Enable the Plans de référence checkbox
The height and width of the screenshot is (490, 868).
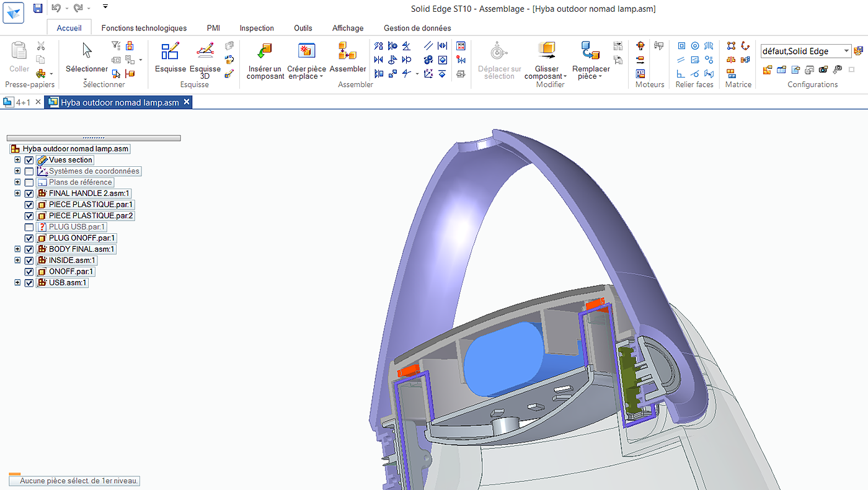(29, 182)
